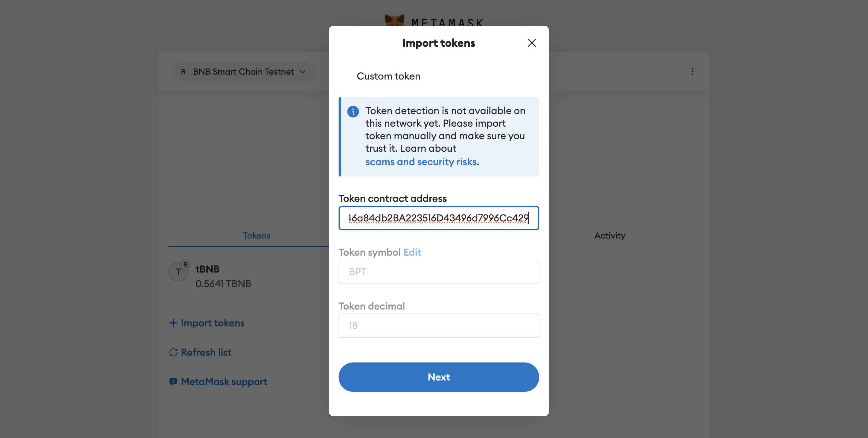Expand the BNB Smart Chain Testnet dropdown
The width and height of the screenshot is (868, 438).
(244, 72)
